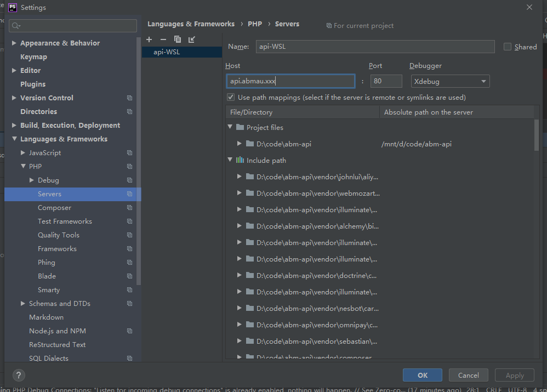Click the PHP breadcrumb link

[255, 24]
